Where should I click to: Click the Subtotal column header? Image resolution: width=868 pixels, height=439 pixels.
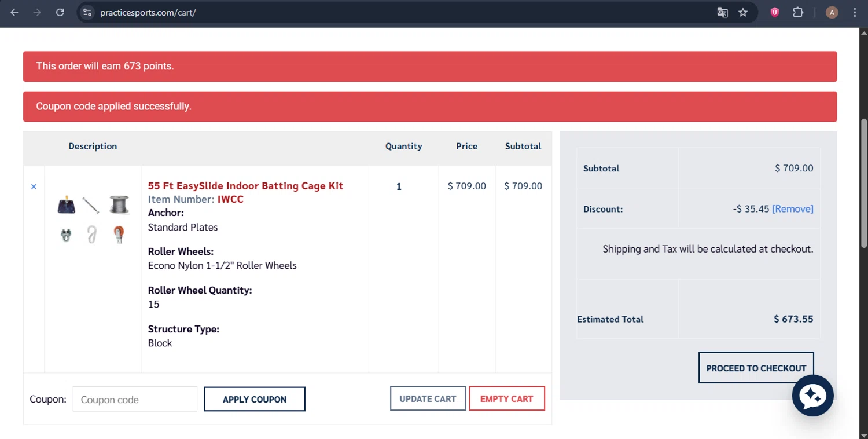(523, 147)
